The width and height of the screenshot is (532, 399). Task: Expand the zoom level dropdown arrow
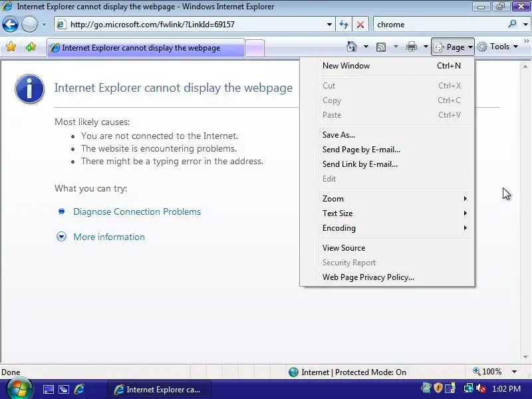(x=514, y=372)
